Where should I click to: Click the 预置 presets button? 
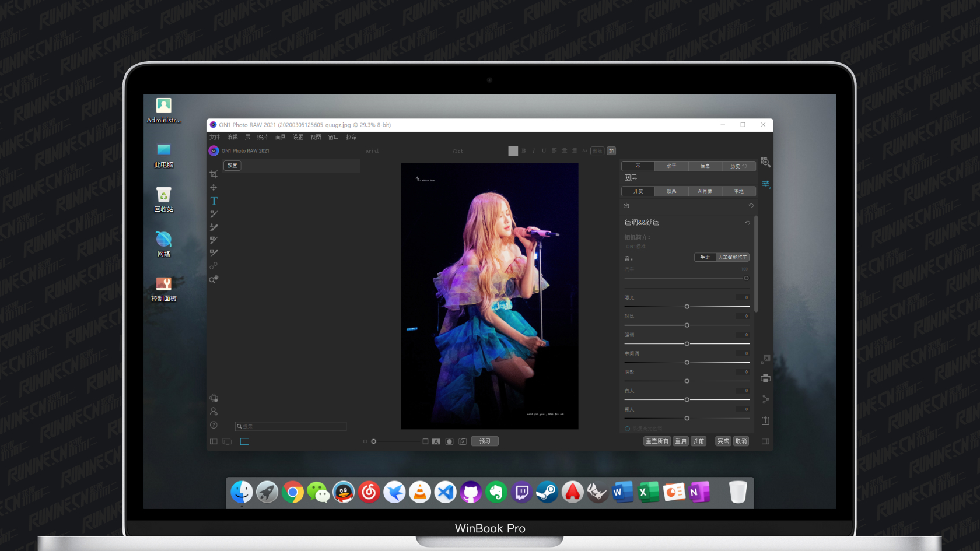click(232, 166)
